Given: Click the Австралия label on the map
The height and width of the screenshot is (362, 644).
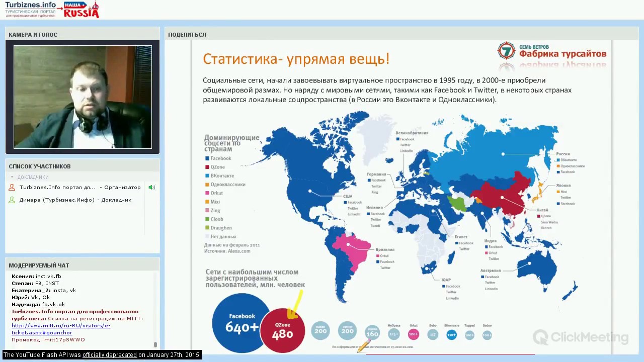Looking at the screenshot, I should coord(490,270).
